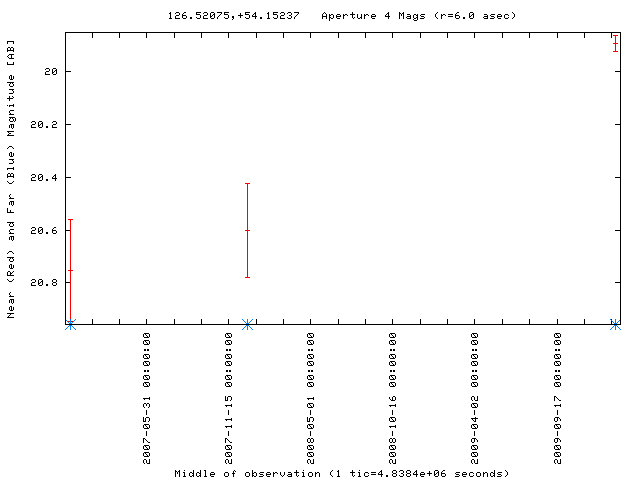This screenshot has height=480, width=640.
Task: Click the blue asterisk marker after 2007-11-15
Action: [x=247, y=325]
